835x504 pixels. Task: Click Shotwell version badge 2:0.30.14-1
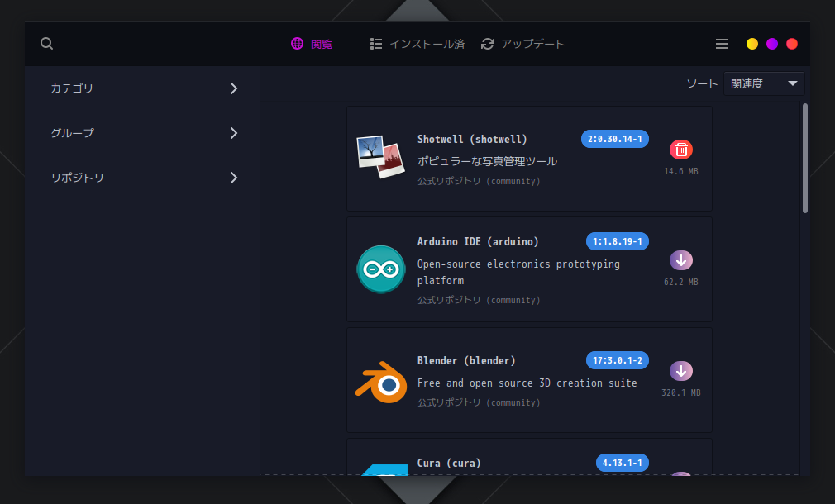(x=615, y=139)
